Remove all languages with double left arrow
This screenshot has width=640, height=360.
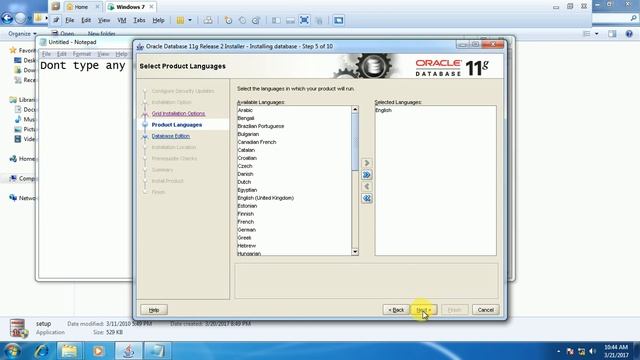click(367, 198)
